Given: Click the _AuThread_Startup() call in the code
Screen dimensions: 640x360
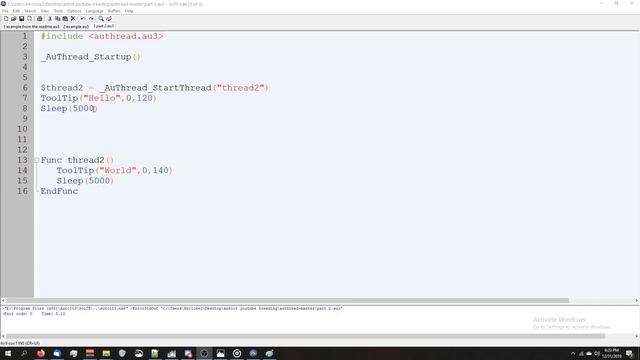Looking at the screenshot, I should tap(91, 57).
